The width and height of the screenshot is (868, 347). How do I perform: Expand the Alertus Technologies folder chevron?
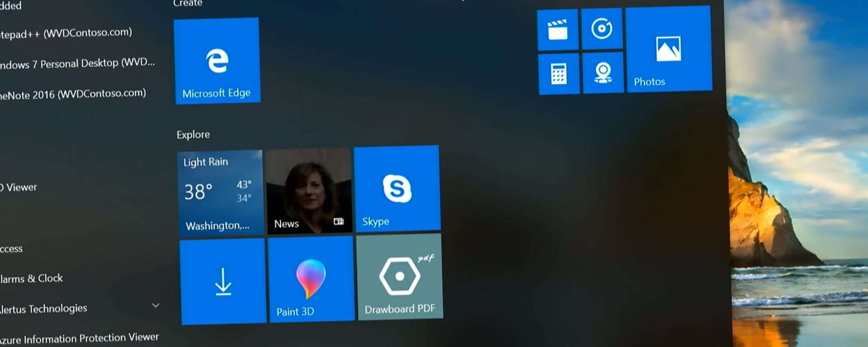[156, 305]
